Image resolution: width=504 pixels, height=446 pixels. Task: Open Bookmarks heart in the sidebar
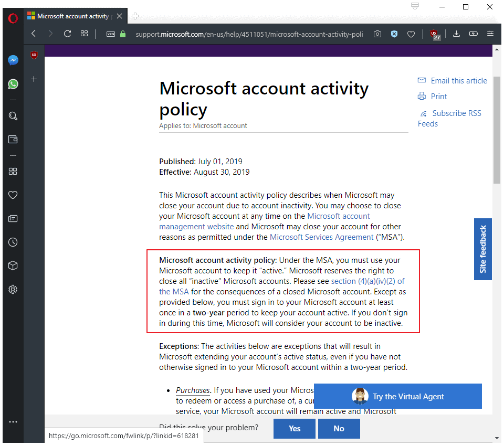13,195
